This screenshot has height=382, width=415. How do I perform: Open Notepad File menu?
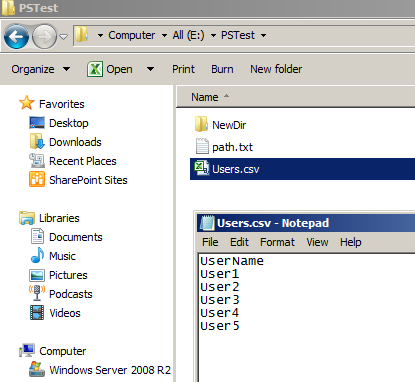pyautogui.click(x=210, y=242)
